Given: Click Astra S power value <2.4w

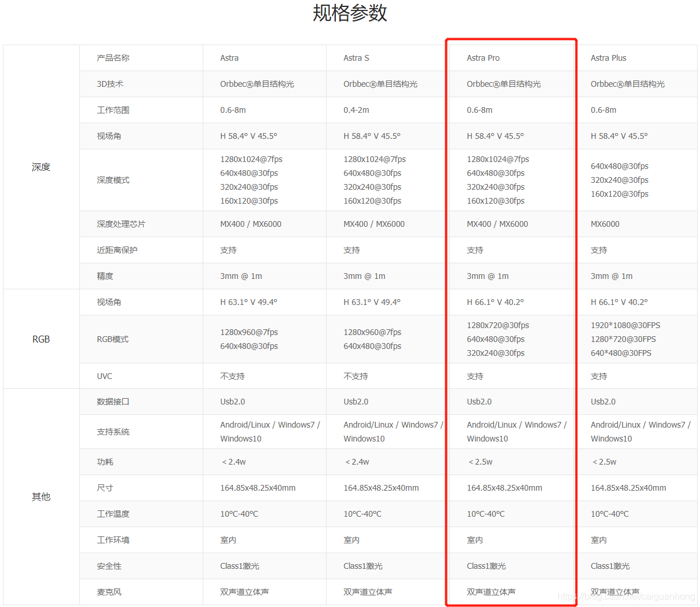Looking at the screenshot, I should pyautogui.click(x=356, y=462).
